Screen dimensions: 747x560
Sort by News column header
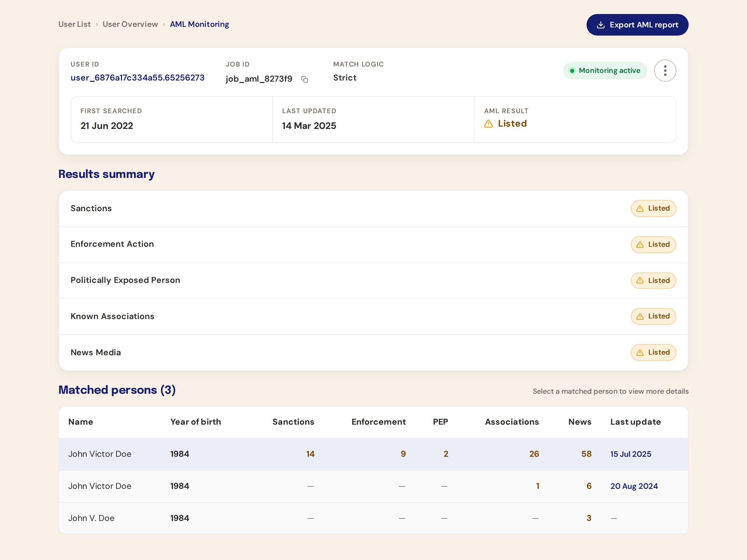580,422
